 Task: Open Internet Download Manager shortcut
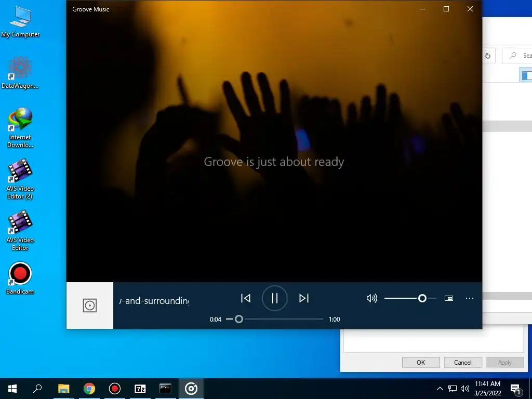tap(20, 128)
